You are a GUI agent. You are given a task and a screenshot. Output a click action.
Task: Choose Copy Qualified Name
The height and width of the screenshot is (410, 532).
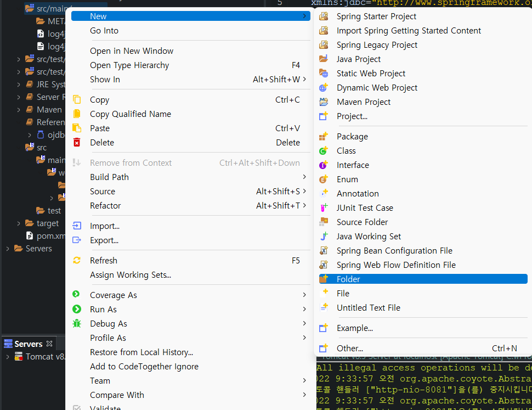[131, 114]
